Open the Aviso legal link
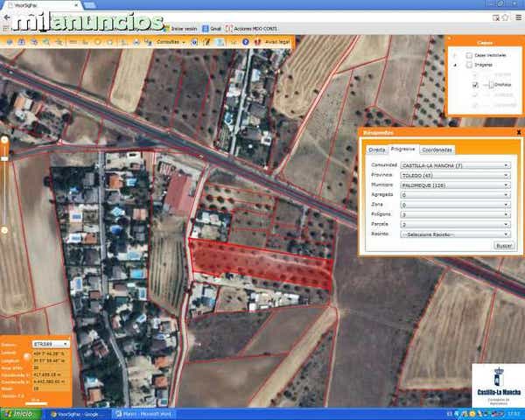The height and width of the screenshot is (420, 525). (276, 41)
